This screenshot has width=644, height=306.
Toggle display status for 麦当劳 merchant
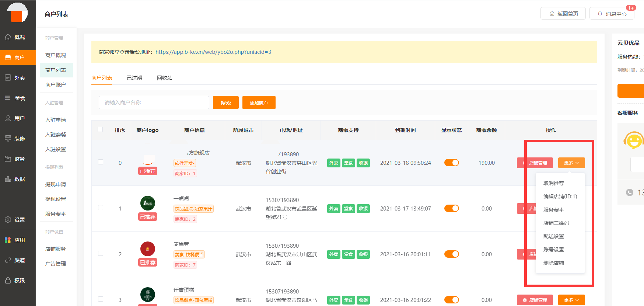pos(451,254)
